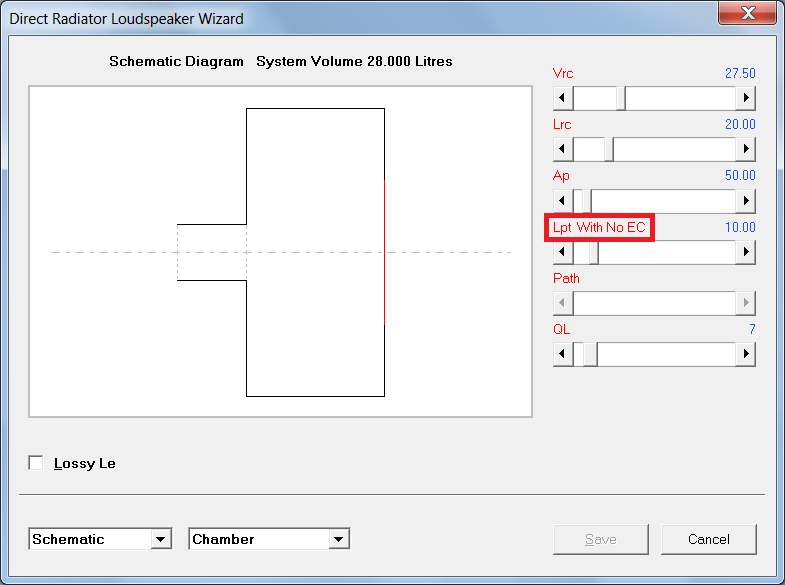The width and height of the screenshot is (785, 585).
Task: Close the Loudspeaker Wizard window
Action: (747, 13)
